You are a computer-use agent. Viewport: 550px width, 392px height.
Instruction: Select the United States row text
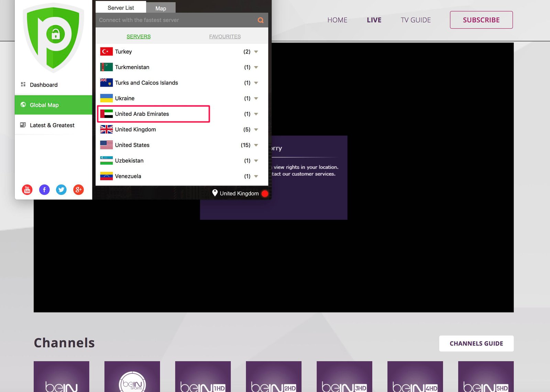132,145
